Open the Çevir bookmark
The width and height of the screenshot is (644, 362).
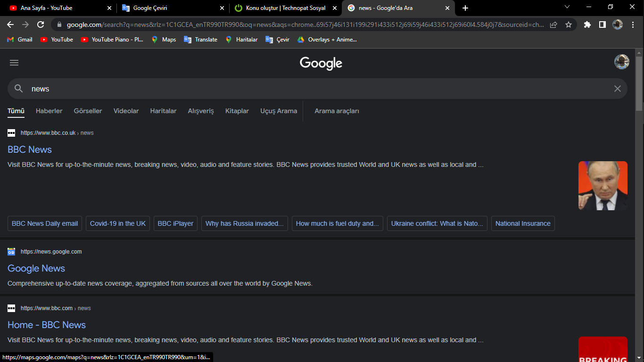[278, 40]
